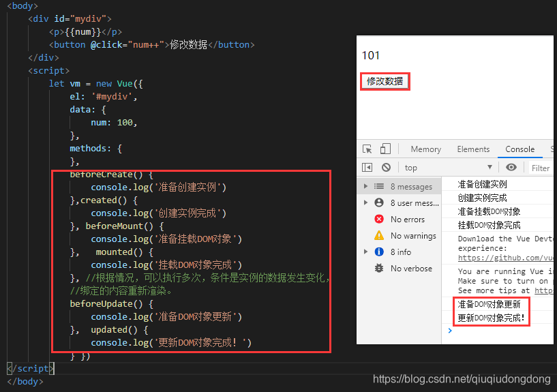The image size is (557, 392).
Task: Open the 'See more tips at' link
Action: 544,290
